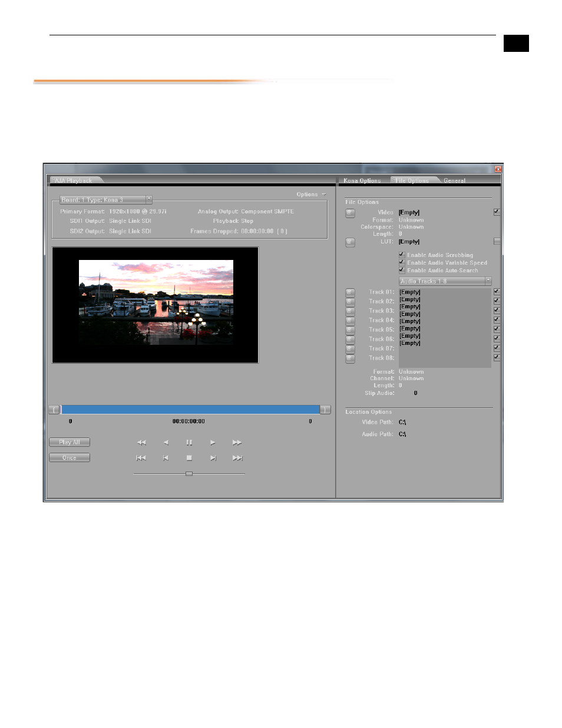
Task: Click the Play All button
Action: (x=70, y=442)
